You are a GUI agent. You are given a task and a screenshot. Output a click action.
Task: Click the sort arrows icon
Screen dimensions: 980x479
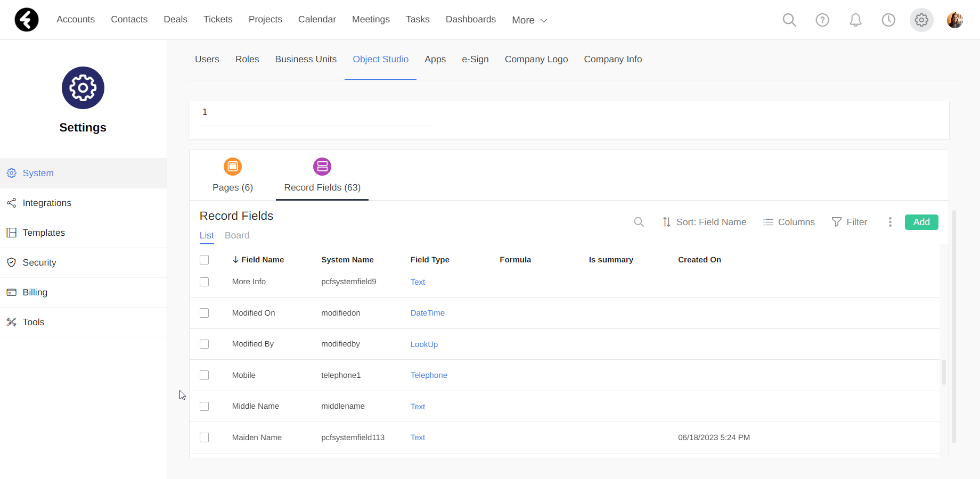click(666, 222)
